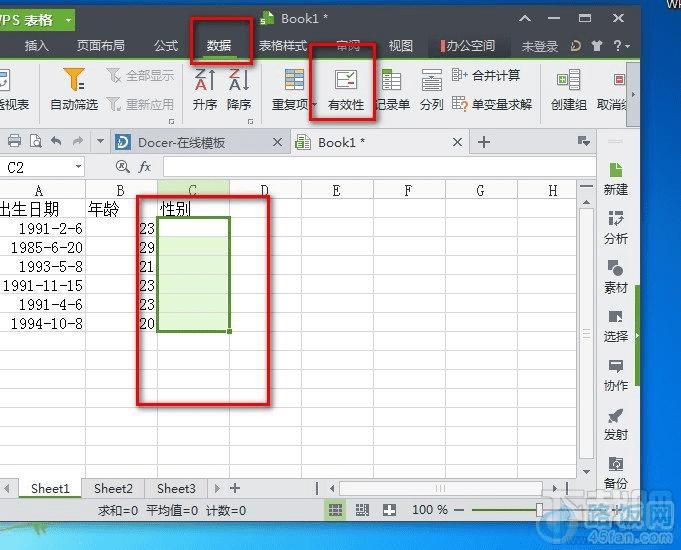Click the 新建 sidebar icon
Viewport: 681px width, 550px height.
tap(615, 170)
